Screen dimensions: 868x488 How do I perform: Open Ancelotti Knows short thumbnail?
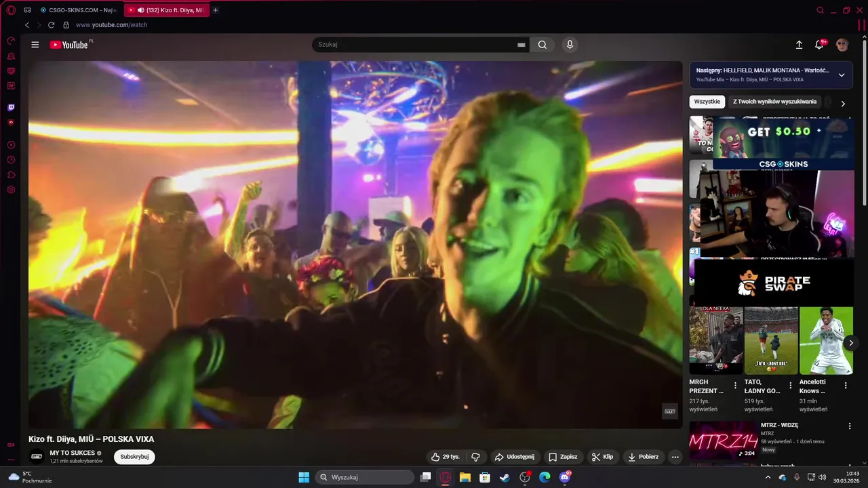(826, 340)
